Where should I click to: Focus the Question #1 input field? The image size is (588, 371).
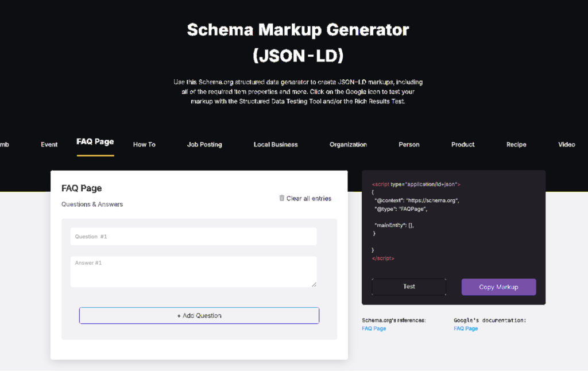tap(194, 237)
